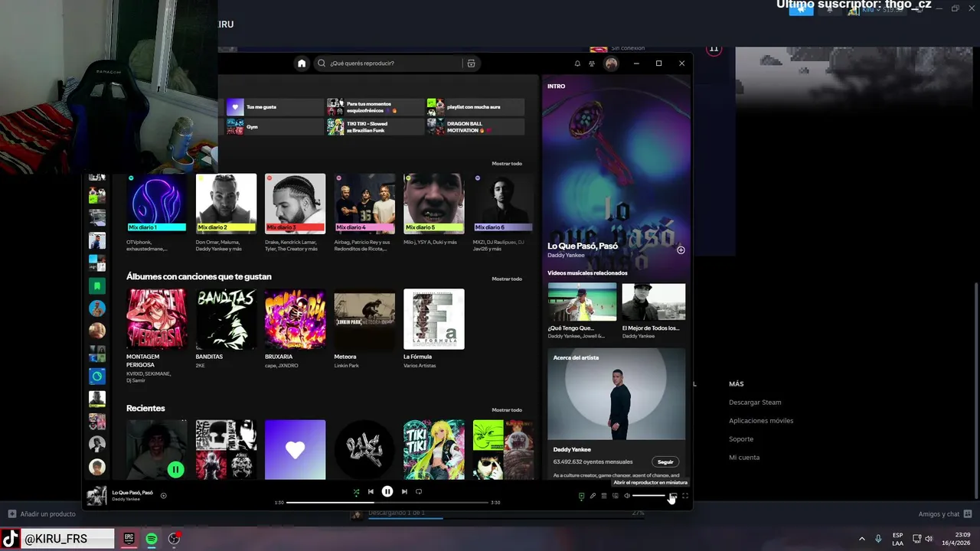This screenshot has width=980, height=551.
Task: Open the miniplayer
Action: 673,496
